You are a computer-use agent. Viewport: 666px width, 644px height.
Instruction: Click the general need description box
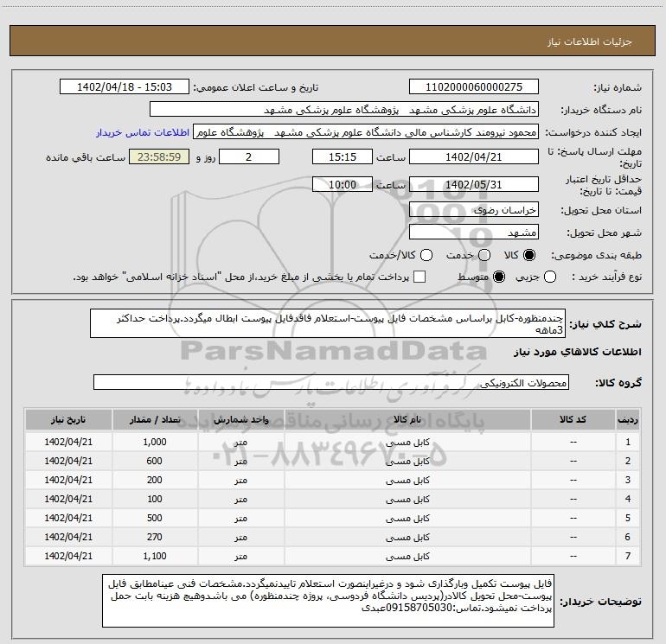pos(328,323)
